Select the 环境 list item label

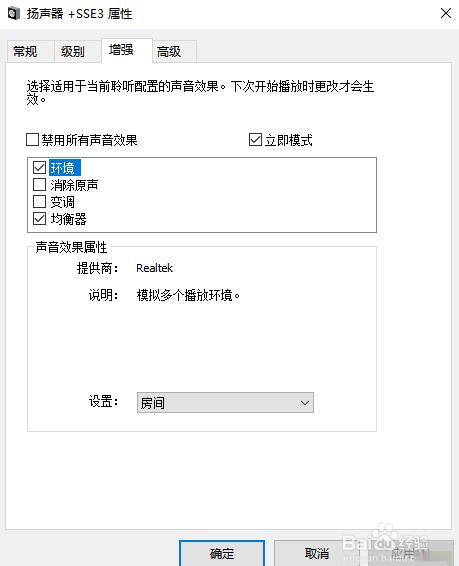click(x=65, y=168)
